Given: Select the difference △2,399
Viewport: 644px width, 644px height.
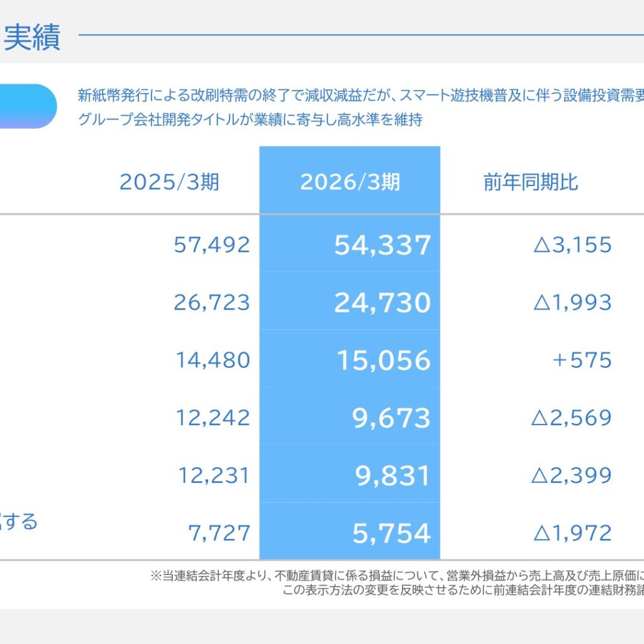Looking at the screenshot, I should click(x=571, y=475).
